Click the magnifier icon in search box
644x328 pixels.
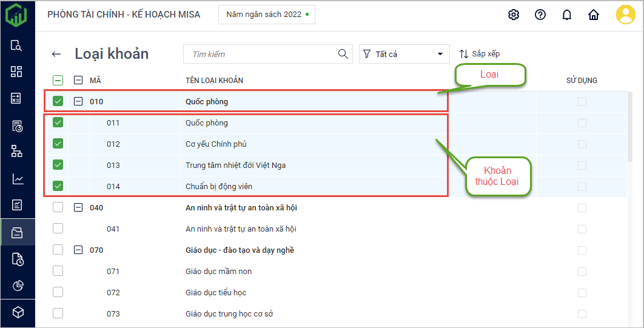[343, 54]
